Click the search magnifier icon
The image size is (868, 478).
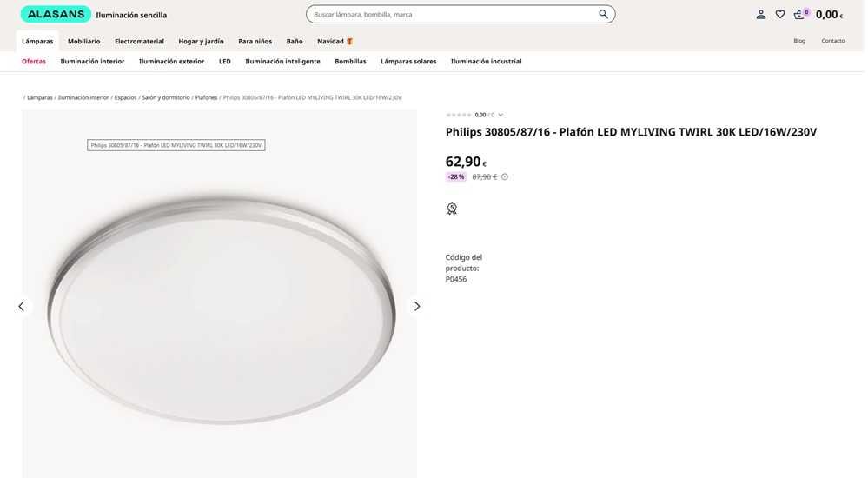(603, 14)
